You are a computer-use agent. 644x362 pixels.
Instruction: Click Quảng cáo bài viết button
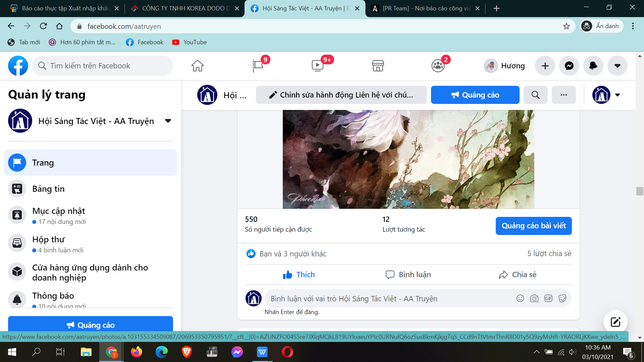point(534,226)
